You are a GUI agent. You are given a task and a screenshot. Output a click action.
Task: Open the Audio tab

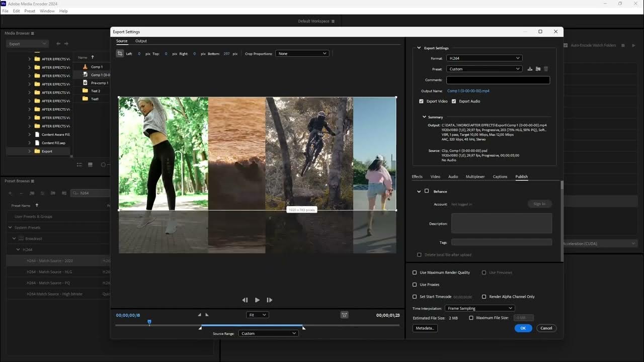(x=453, y=176)
